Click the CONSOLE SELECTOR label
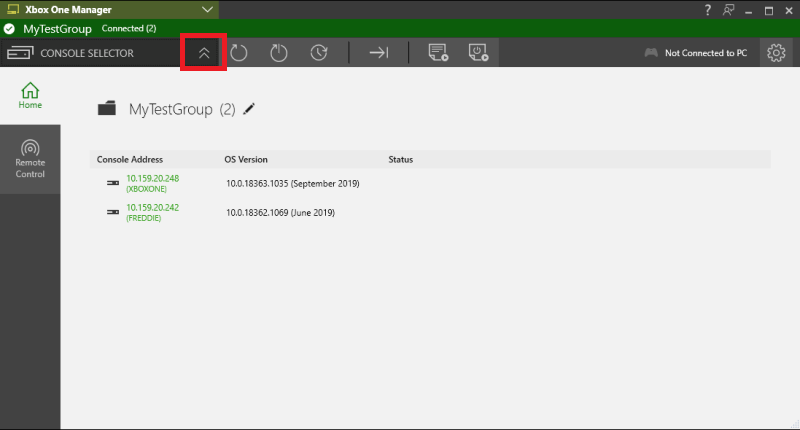Screen dimensions: 800x430 (87, 53)
